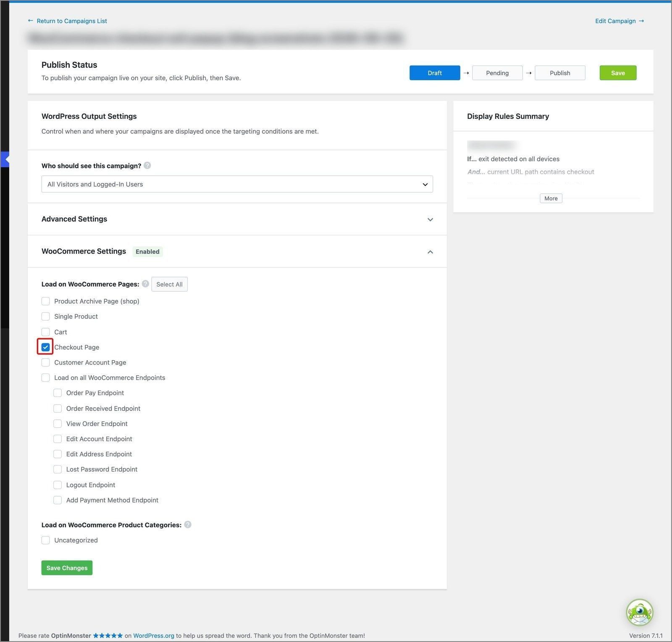
Task: Click the Save Changes button
Action: coord(67,568)
